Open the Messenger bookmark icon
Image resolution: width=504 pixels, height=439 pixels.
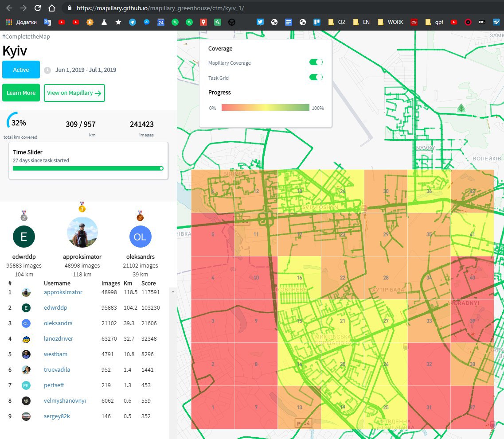click(147, 22)
